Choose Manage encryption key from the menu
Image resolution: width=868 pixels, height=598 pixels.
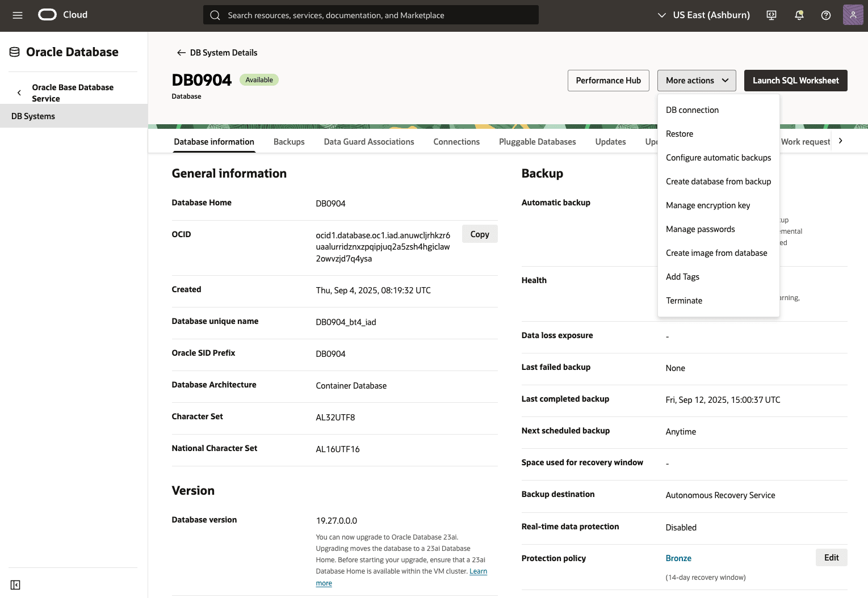click(707, 205)
